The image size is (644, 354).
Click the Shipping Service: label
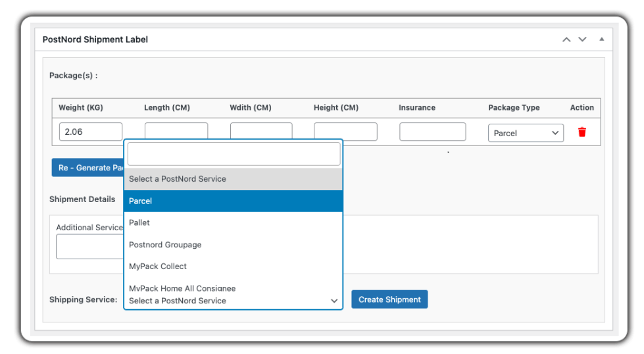[x=84, y=300]
